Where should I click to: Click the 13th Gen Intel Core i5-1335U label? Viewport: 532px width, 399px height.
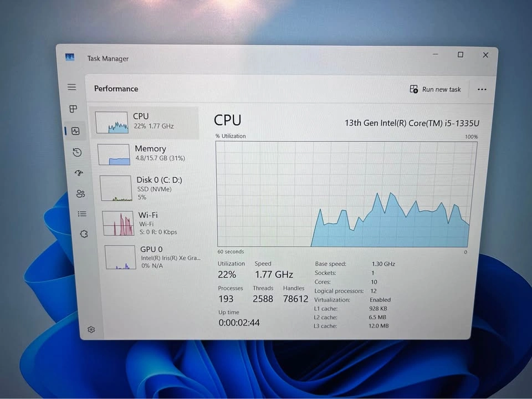point(412,123)
